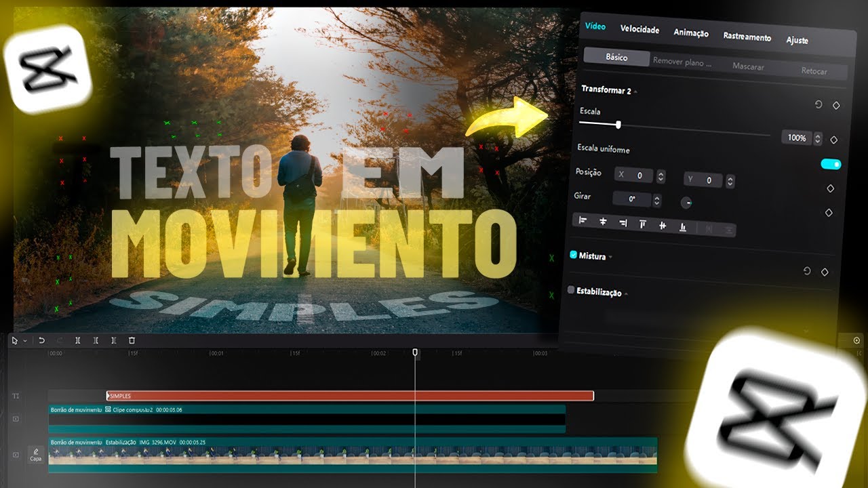This screenshot has height=488, width=868.
Task: Reset the Mistura settings
Action: (x=807, y=270)
